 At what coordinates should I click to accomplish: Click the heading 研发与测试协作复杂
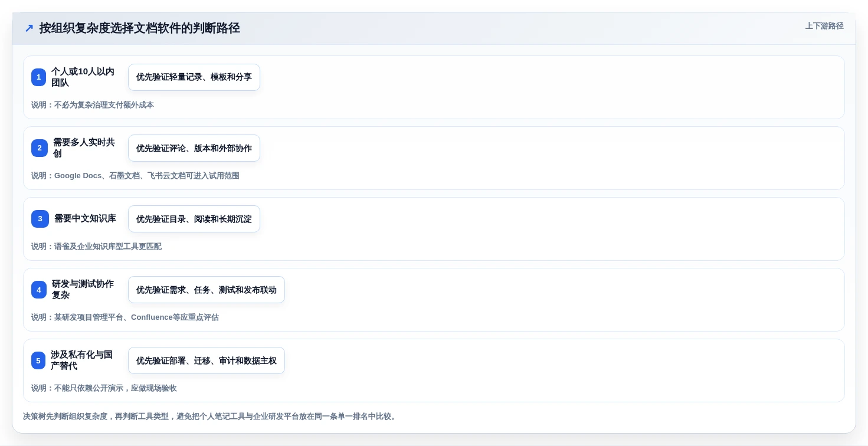[83, 290]
